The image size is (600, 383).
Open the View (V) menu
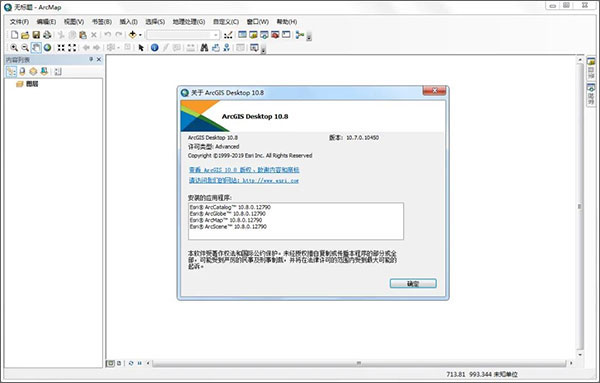pos(74,22)
